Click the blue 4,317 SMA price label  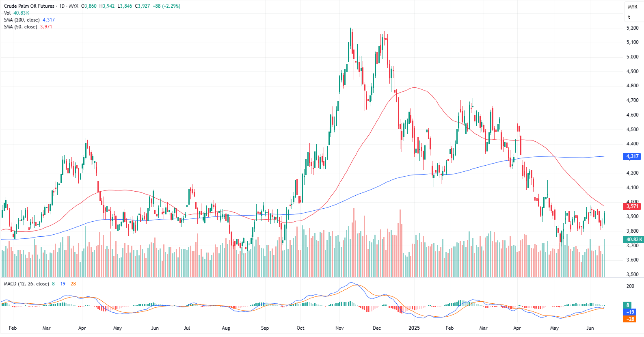point(632,156)
